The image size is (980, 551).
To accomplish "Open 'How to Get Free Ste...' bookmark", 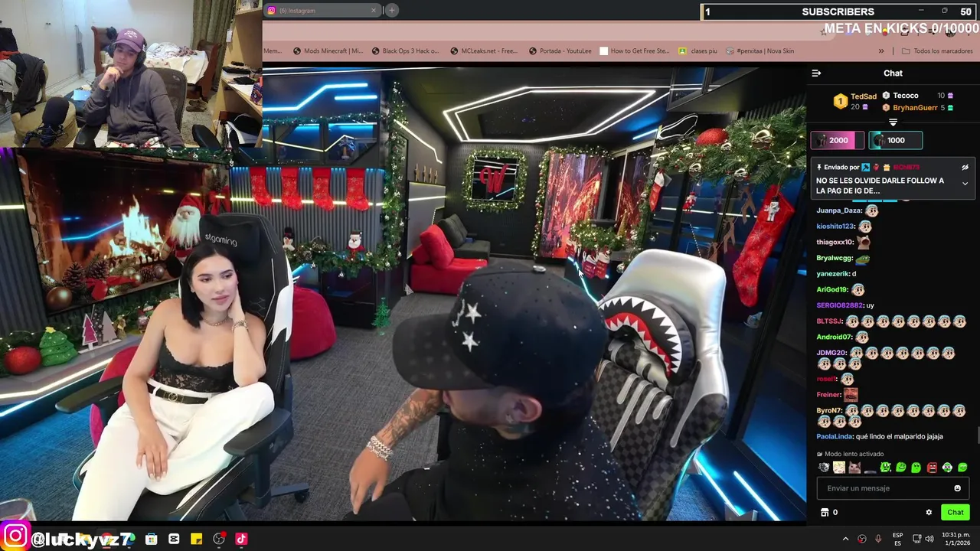I will 634,51.
